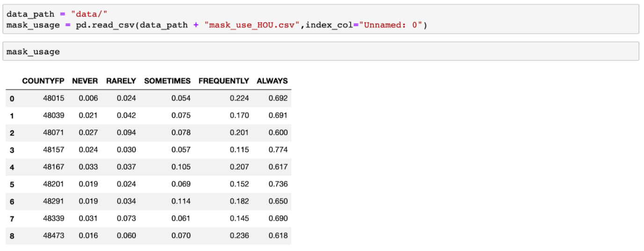The height and width of the screenshot is (251, 644).
Task: Click the code cell containing only mask_usage
Action: tap(321, 52)
